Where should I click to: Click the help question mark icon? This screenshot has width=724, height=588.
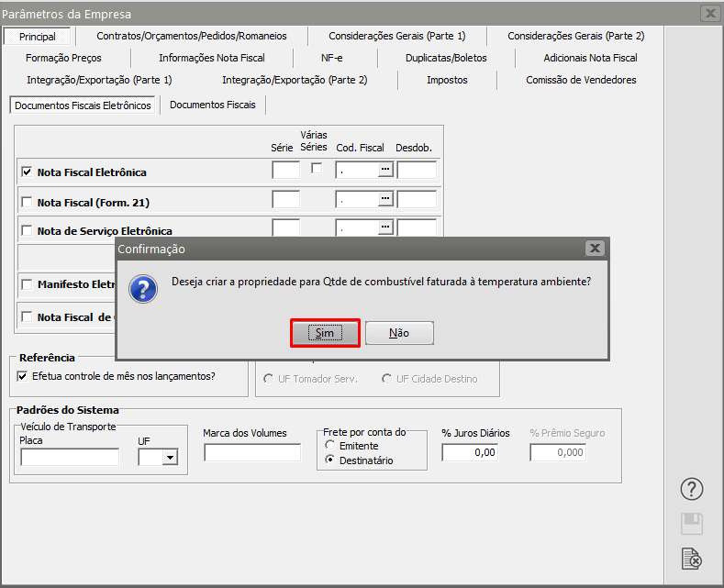[693, 489]
